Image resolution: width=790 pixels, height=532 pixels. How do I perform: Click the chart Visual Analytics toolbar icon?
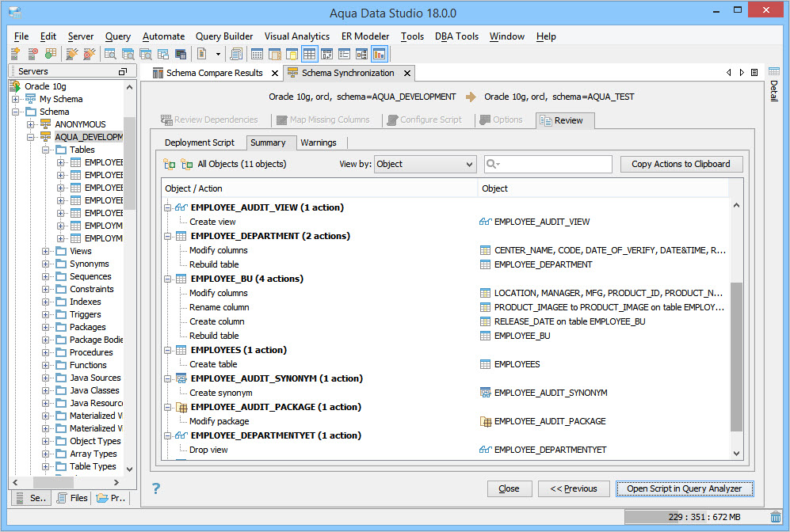coord(380,53)
